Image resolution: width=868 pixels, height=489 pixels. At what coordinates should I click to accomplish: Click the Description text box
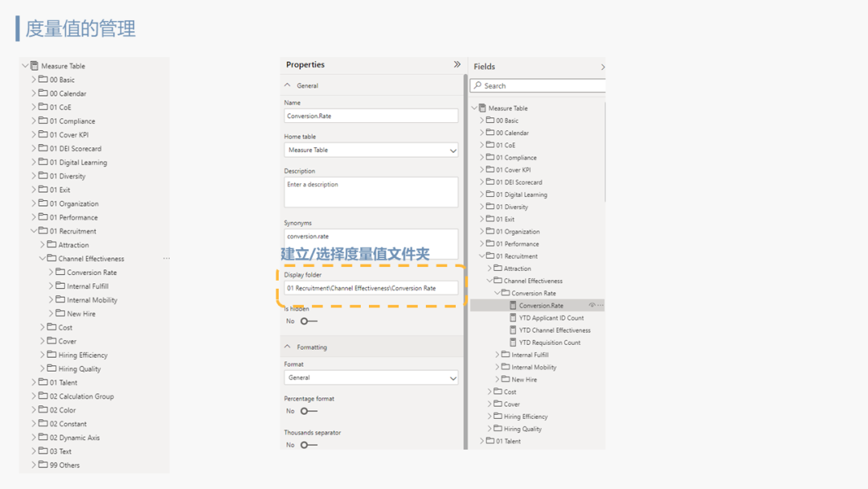point(371,192)
